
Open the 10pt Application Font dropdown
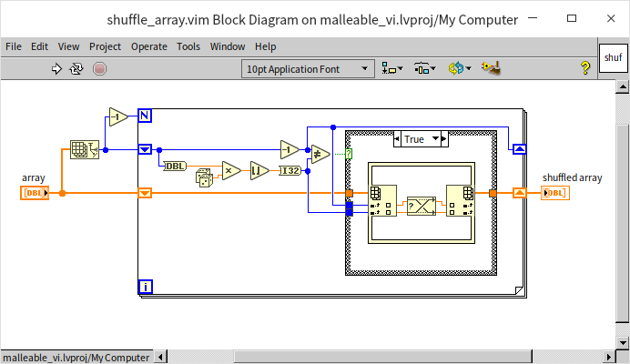coord(309,67)
